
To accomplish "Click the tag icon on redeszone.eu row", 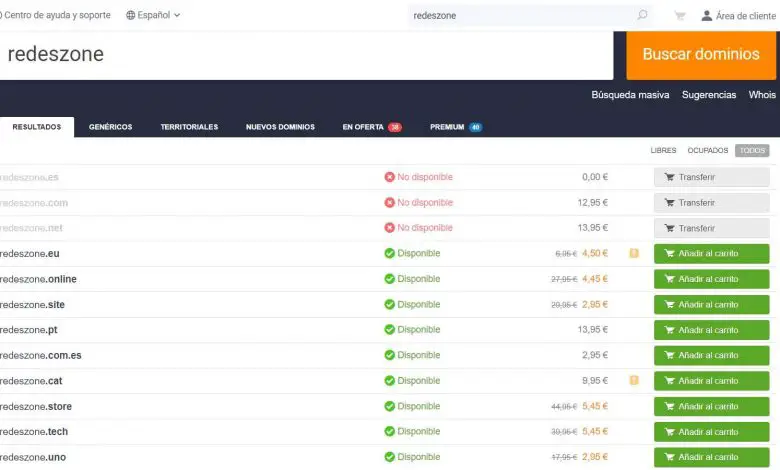I will [x=634, y=253].
